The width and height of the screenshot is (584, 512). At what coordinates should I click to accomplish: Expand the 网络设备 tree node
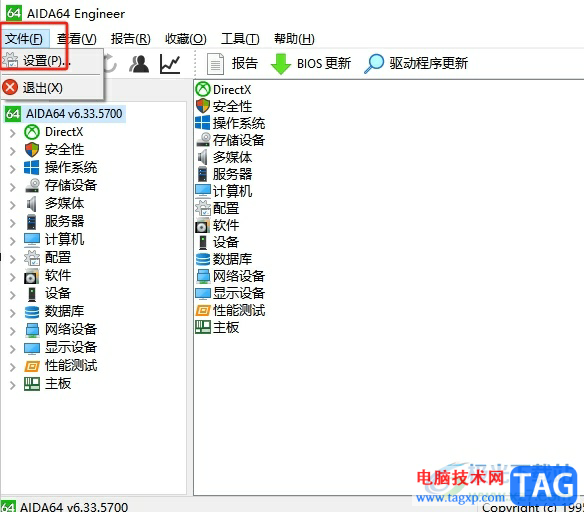[12, 330]
